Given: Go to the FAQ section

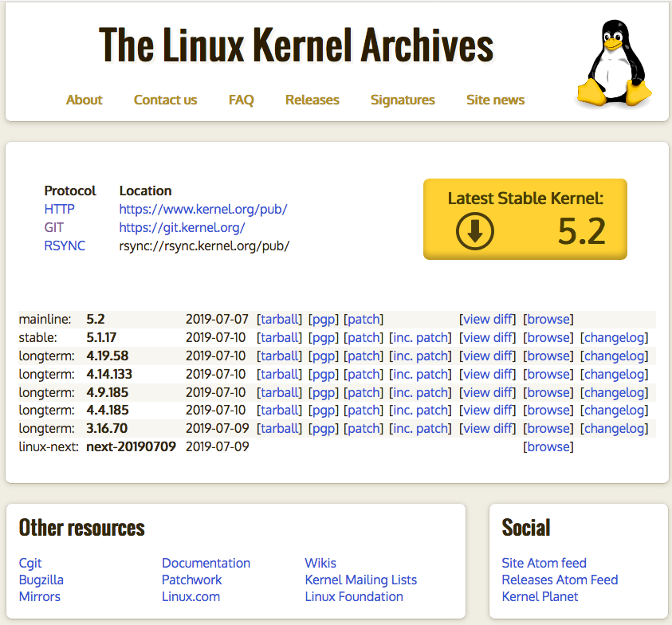Looking at the screenshot, I should pos(241,100).
